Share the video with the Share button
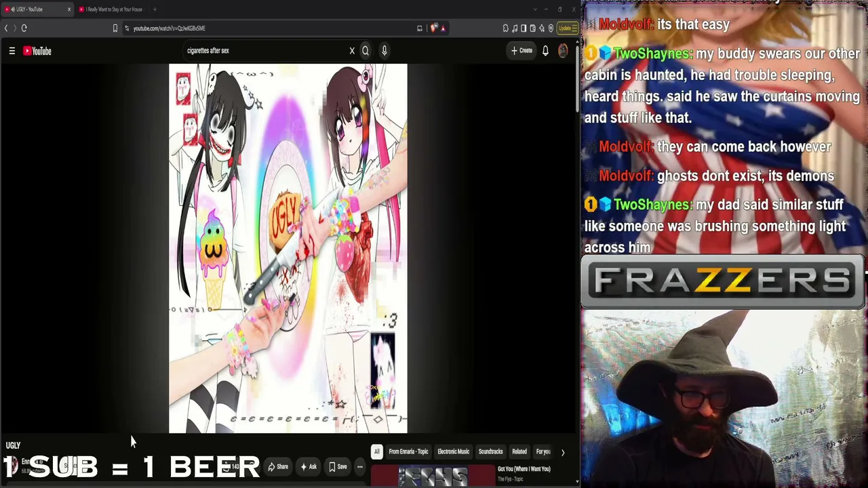Image resolution: width=868 pixels, height=488 pixels. [x=278, y=466]
